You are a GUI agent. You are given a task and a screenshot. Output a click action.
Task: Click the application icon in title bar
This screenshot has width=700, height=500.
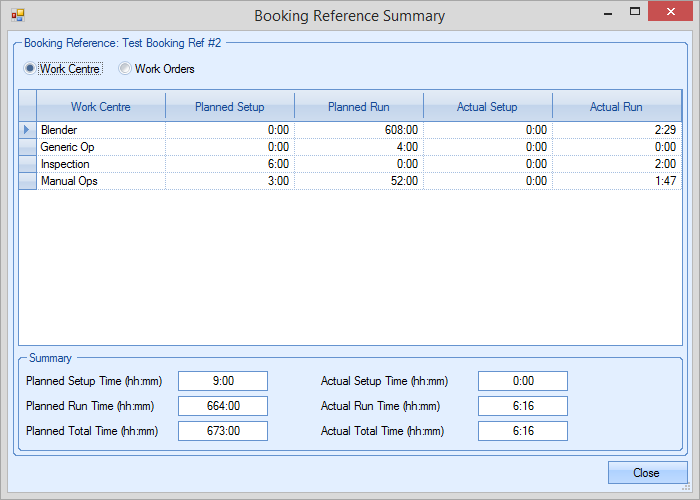[17, 15]
